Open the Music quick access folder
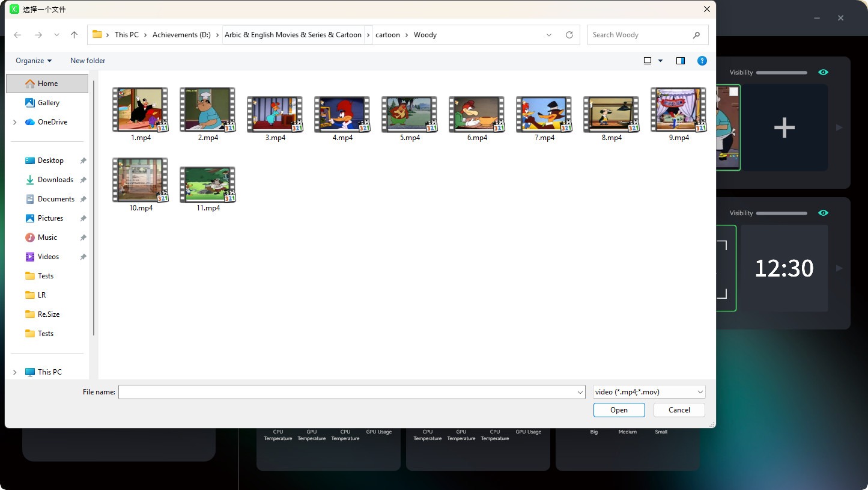The image size is (868, 490). pyautogui.click(x=47, y=237)
